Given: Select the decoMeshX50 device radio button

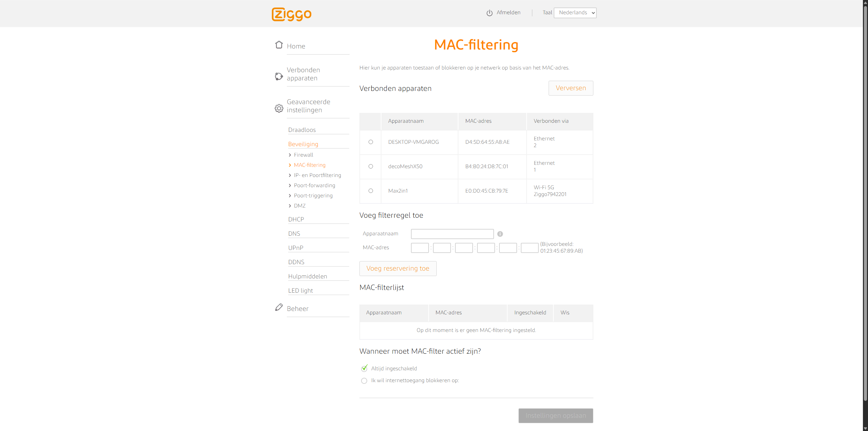Looking at the screenshot, I should (371, 166).
